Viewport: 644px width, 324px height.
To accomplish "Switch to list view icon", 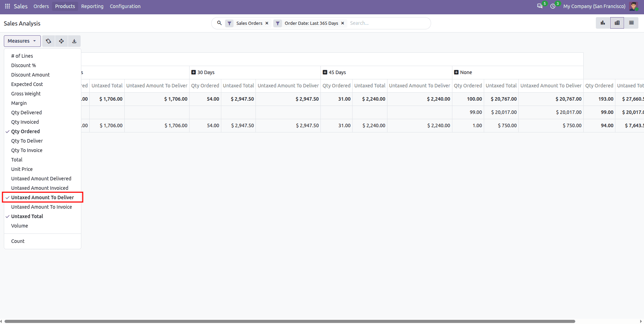I will 631,23.
